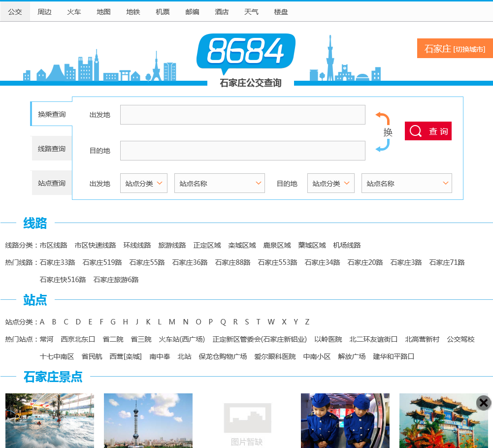Open the 市区线路 category link
This screenshot has height=448, width=493.
pyautogui.click(x=54, y=245)
